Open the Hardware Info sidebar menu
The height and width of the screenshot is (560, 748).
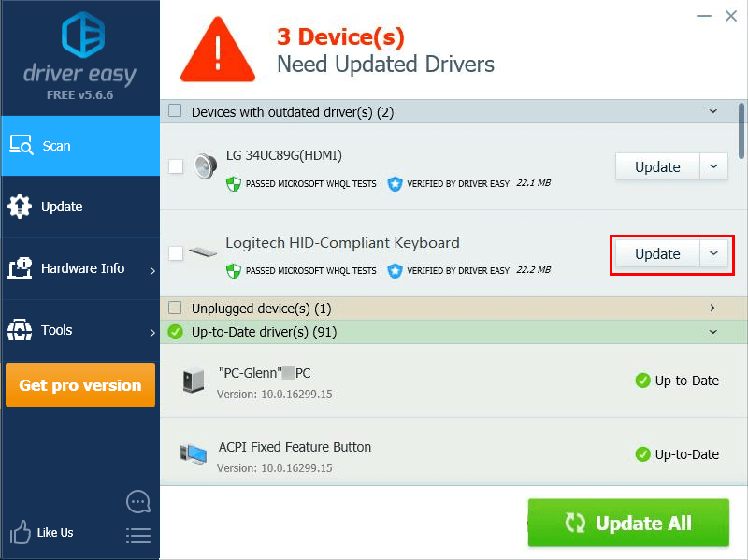click(80, 268)
